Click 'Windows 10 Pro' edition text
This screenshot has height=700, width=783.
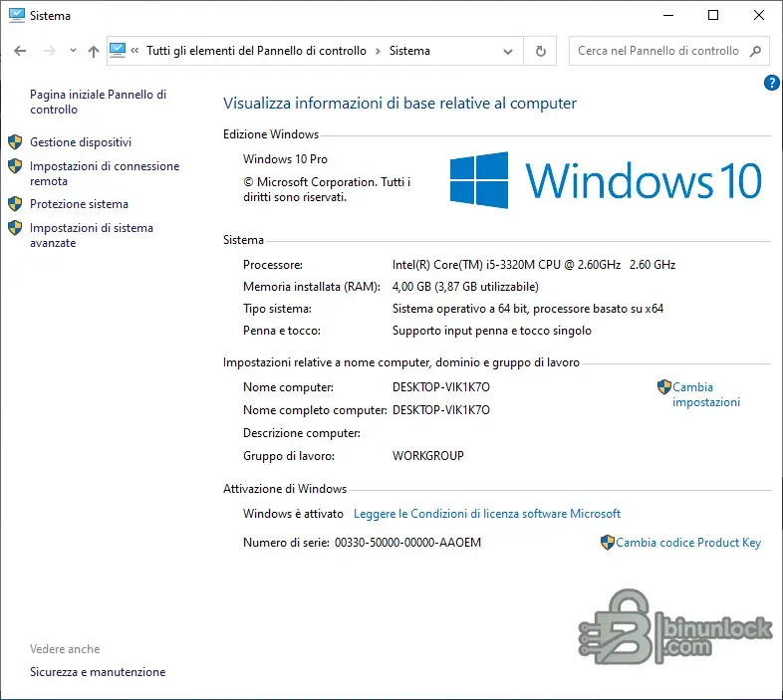(285, 159)
